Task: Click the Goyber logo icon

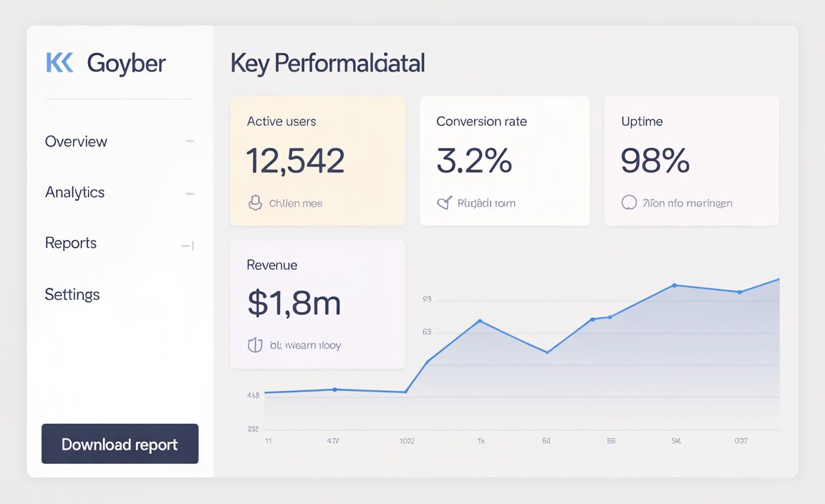Action: click(59, 63)
